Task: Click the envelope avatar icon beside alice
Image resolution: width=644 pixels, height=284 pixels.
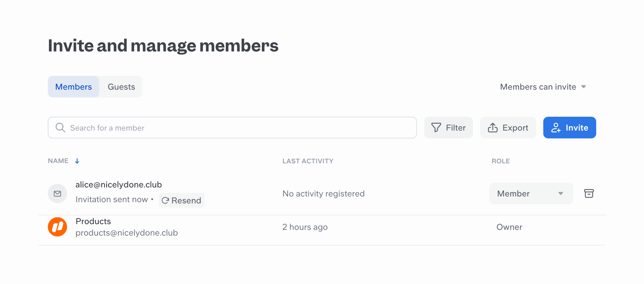Action: point(57,193)
